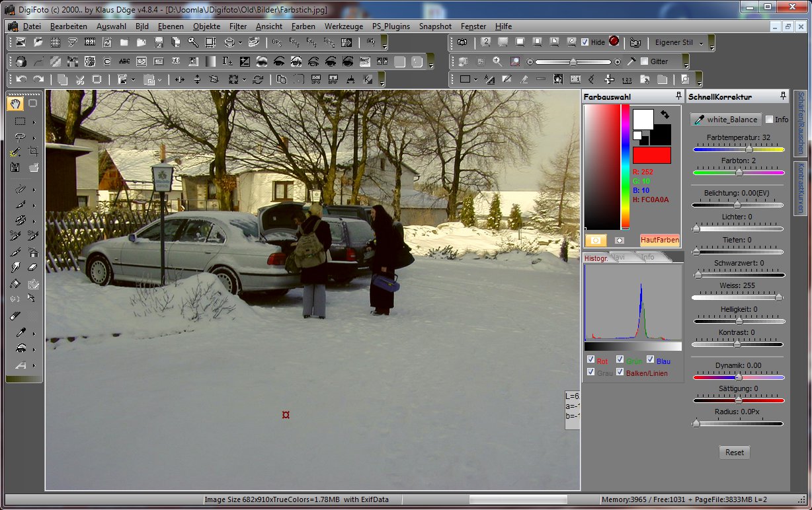
Task: Click the scissors Cut icon
Action: 79,79
